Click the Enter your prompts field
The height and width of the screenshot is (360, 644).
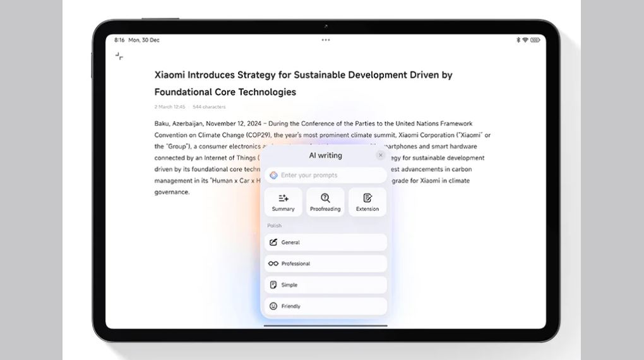pos(325,175)
